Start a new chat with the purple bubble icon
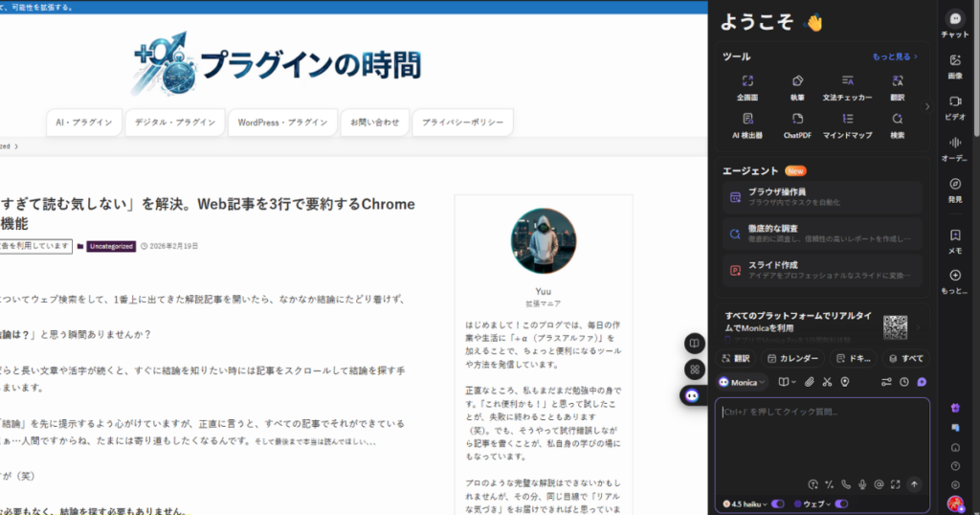This screenshot has width=980, height=515. [922, 382]
